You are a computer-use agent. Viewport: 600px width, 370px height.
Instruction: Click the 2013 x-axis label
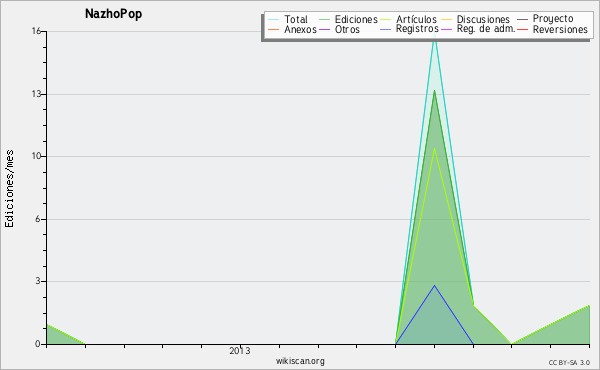[x=240, y=351]
